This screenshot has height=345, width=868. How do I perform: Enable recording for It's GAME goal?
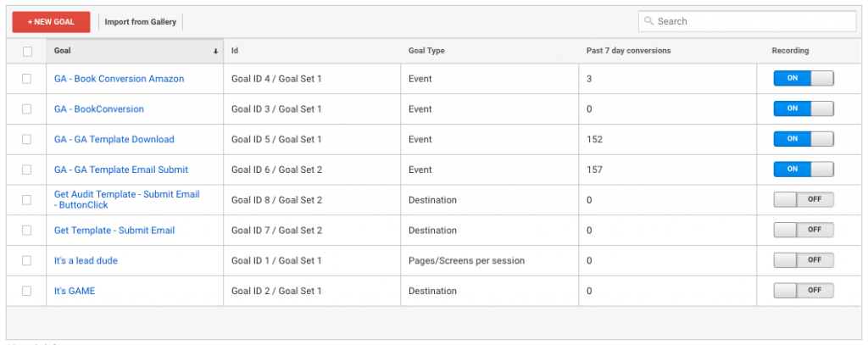point(804,291)
